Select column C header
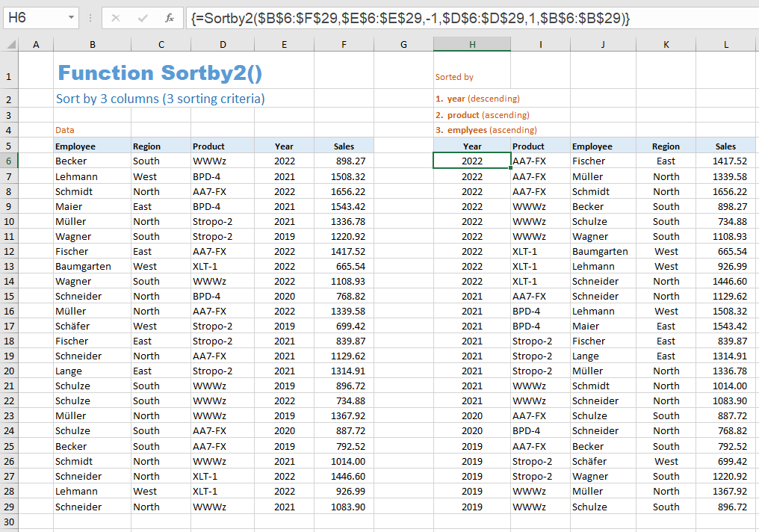Image resolution: width=759 pixels, height=532 pixels. (161, 44)
